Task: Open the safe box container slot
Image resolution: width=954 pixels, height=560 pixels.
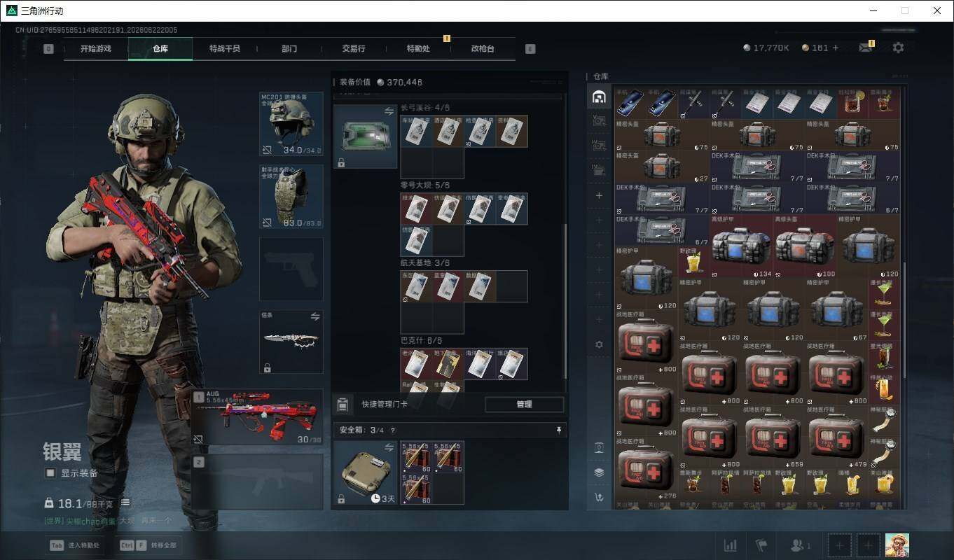Action: point(366,472)
